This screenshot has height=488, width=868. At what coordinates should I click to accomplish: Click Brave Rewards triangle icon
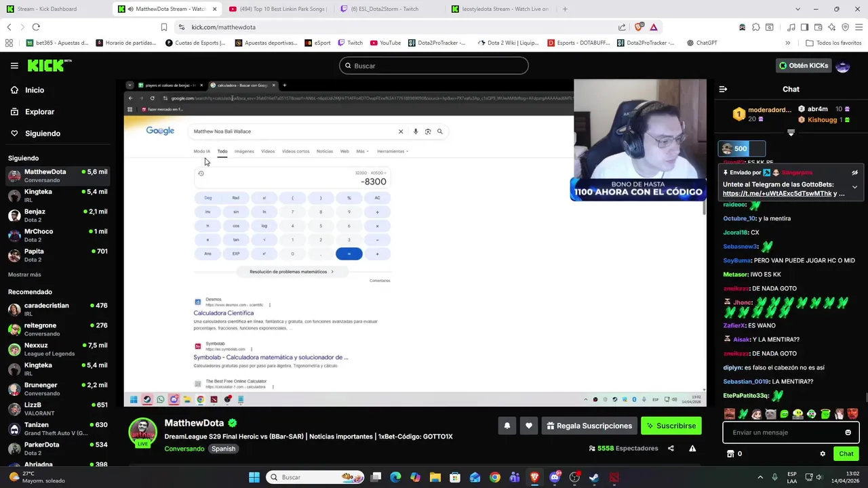(654, 27)
